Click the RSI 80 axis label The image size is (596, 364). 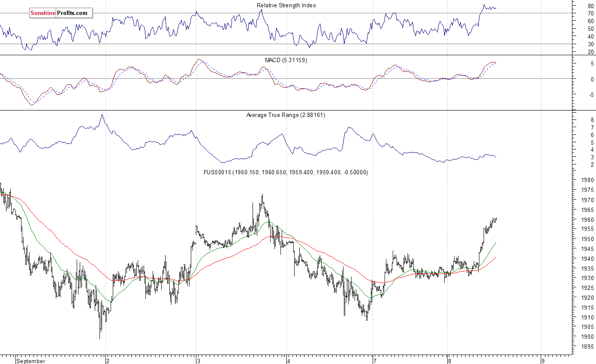pyautogui.click(x=591, y=6)
